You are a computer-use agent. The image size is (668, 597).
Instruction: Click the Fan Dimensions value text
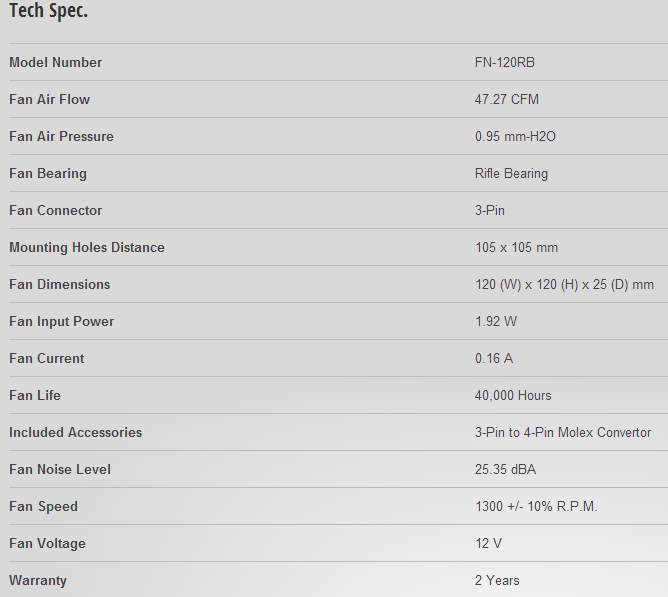click(x=564, y=285)
